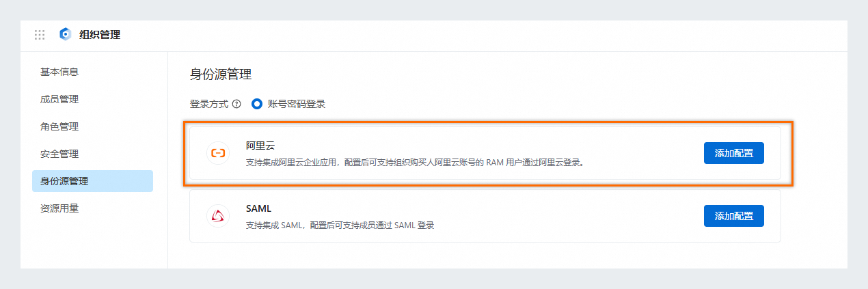Image resolution: width=868 pixels, height=289 pixels.
Task: Click the 阿里云 identity source title
Action: pos(260,146)
